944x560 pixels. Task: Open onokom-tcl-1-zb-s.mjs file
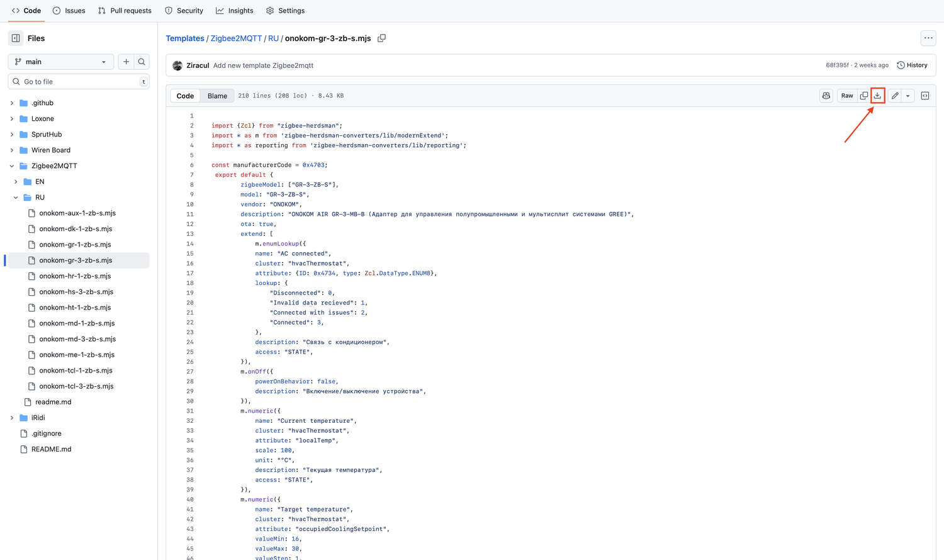coord(76,371)
